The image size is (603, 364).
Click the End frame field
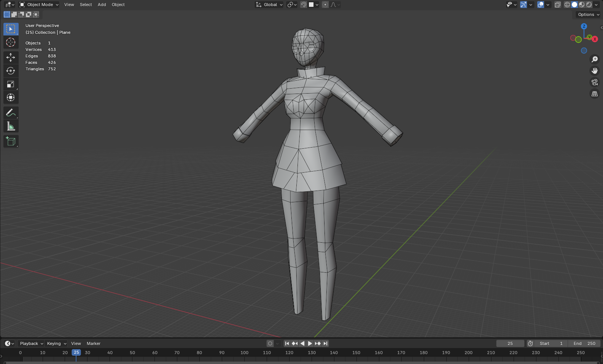coord(584,343)
